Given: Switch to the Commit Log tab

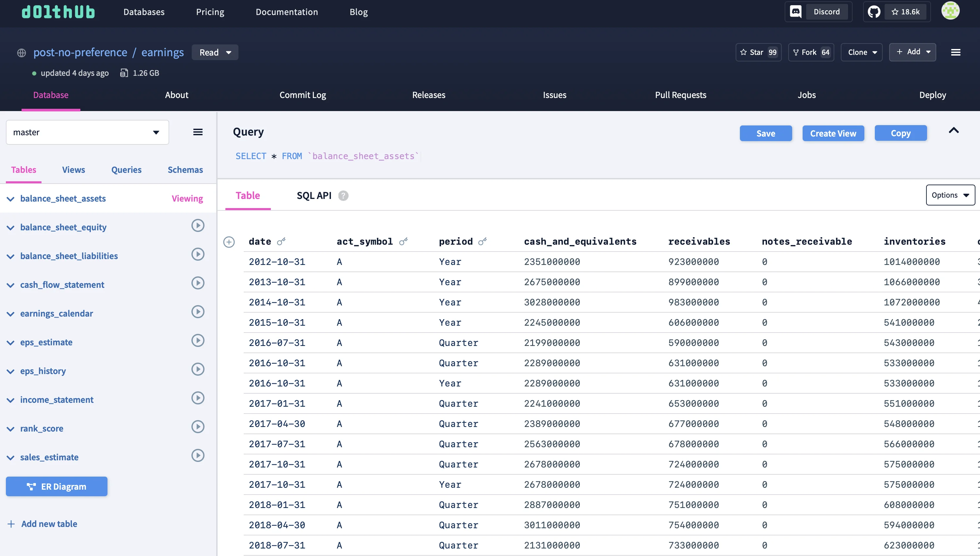Looking at the screenshot, I should pyautogui.click(x=302, y=95).
